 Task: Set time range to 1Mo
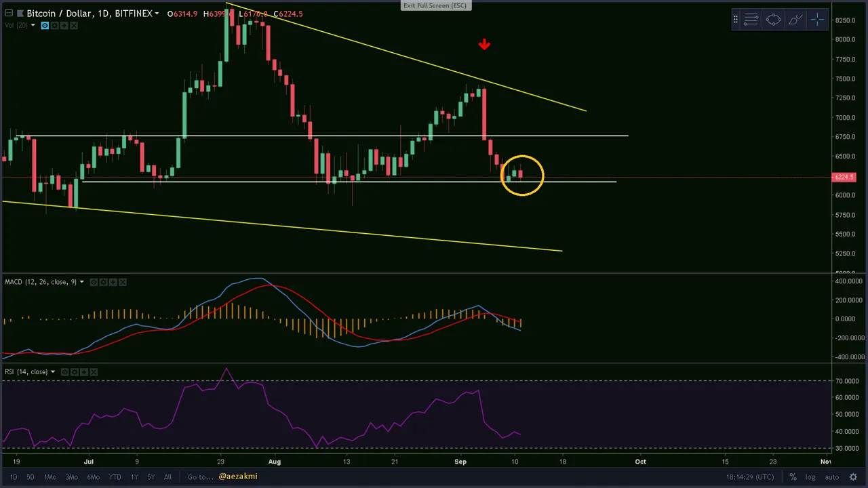(50, 477)
